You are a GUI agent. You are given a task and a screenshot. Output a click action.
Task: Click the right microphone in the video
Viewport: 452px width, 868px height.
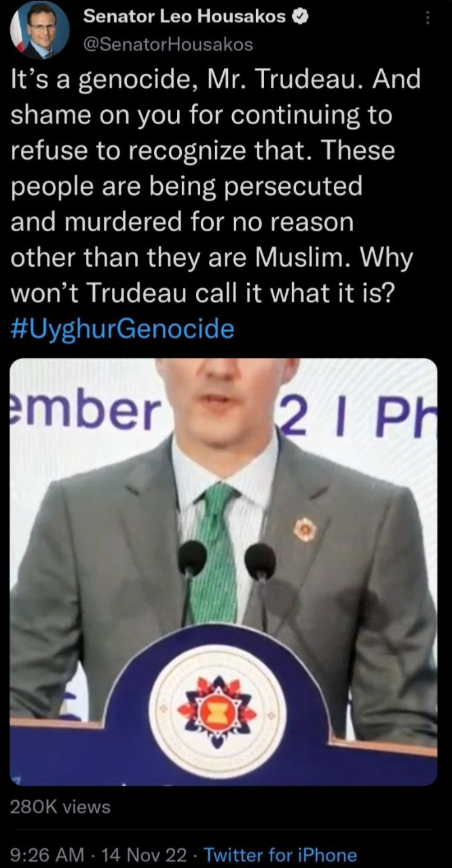[260, 562]
